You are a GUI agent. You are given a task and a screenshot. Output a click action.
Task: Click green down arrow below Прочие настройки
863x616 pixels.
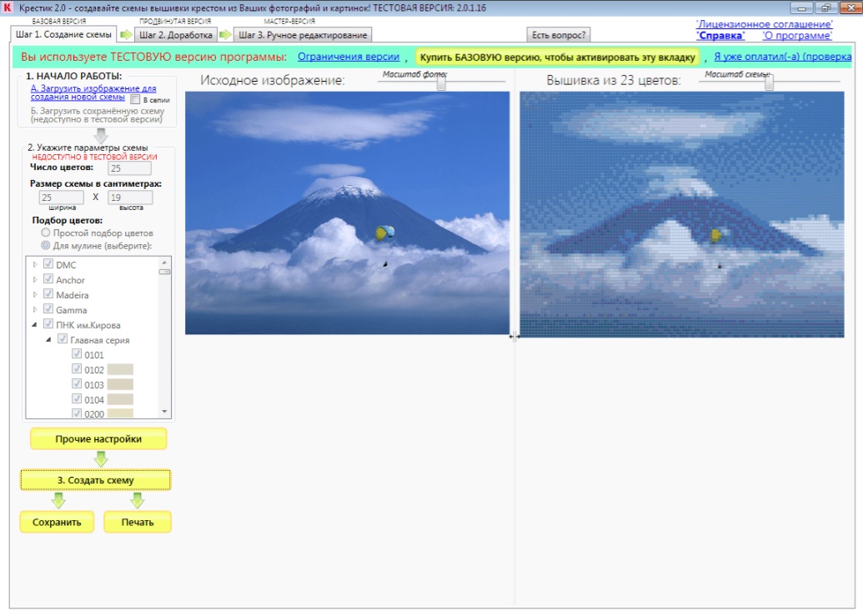click(x=101, y=459)
